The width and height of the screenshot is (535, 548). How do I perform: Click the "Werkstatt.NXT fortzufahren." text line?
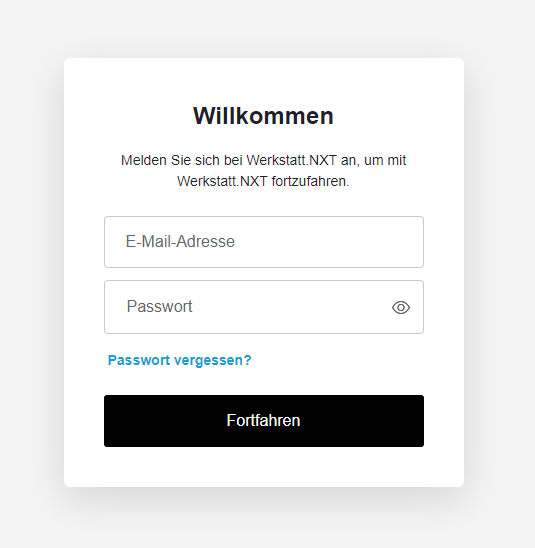pyautogui.click(x=263, y=181)
